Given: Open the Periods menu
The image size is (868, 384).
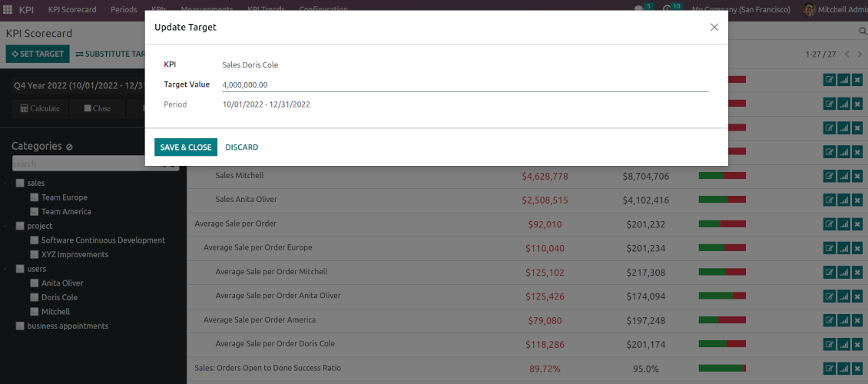Looking at the screenshot, I should point(123,10).
